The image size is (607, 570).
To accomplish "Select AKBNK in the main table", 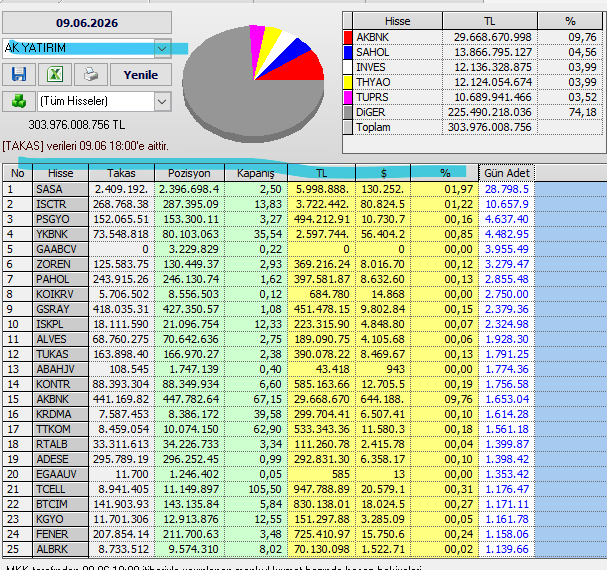I will tap(60, 399).
